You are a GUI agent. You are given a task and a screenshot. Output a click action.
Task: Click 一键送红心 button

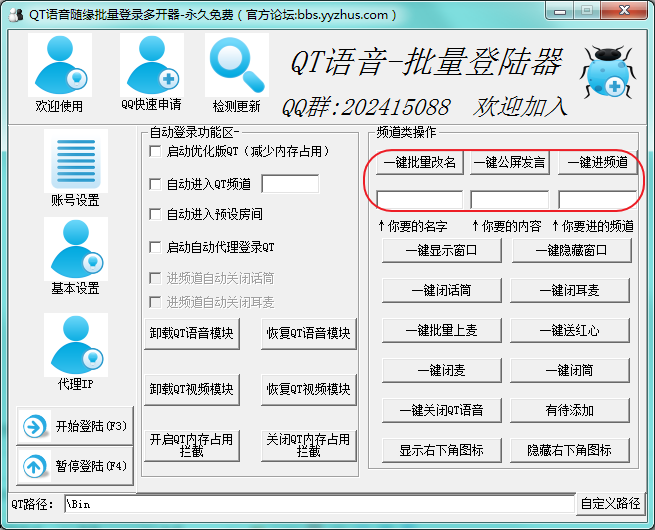(x=570, y=330)
